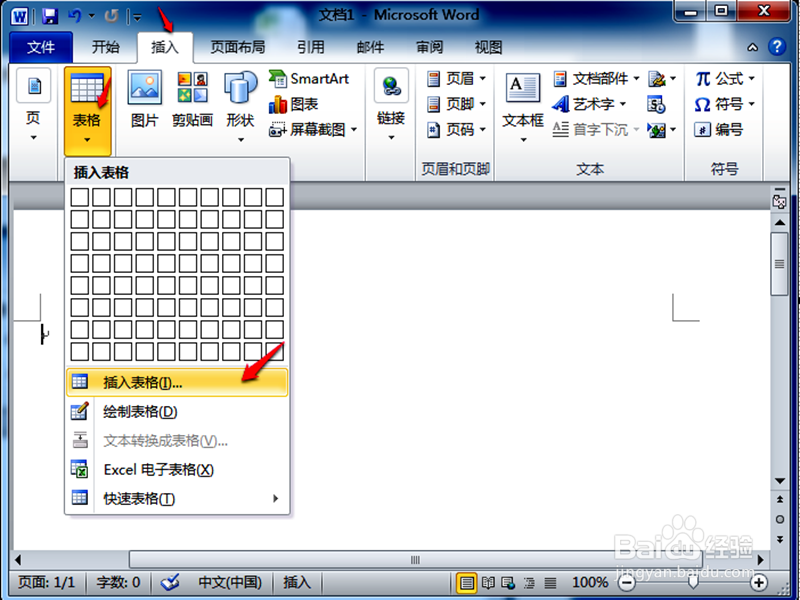Click the 表格 table button
The width and height of the screenshot is (800, 600).
(x=87, y=110)
